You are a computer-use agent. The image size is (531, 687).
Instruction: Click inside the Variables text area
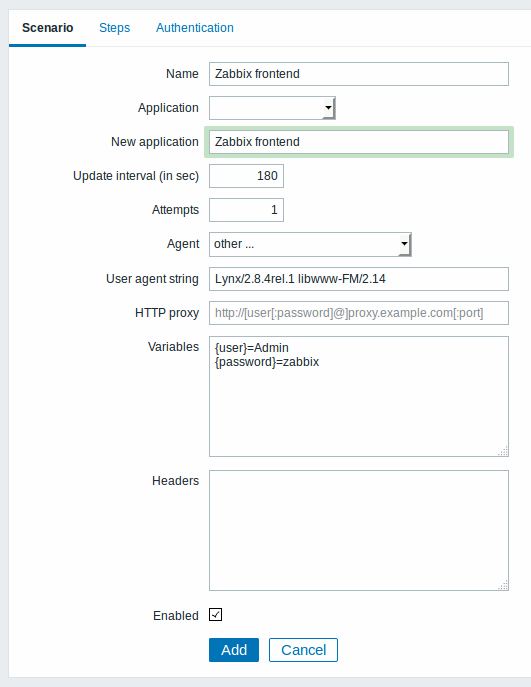359,397
